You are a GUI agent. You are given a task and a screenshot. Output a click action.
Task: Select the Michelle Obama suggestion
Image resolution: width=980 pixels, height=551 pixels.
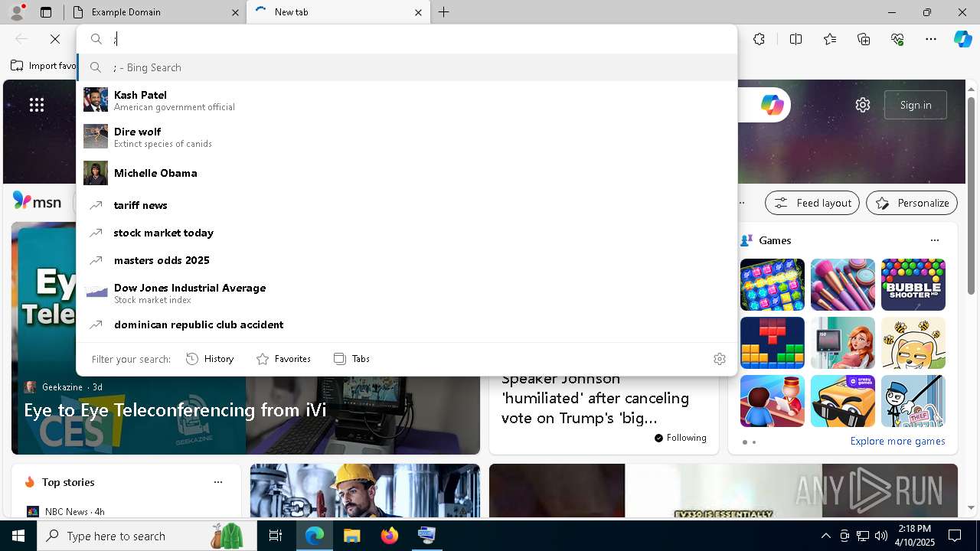pos(407,173)
